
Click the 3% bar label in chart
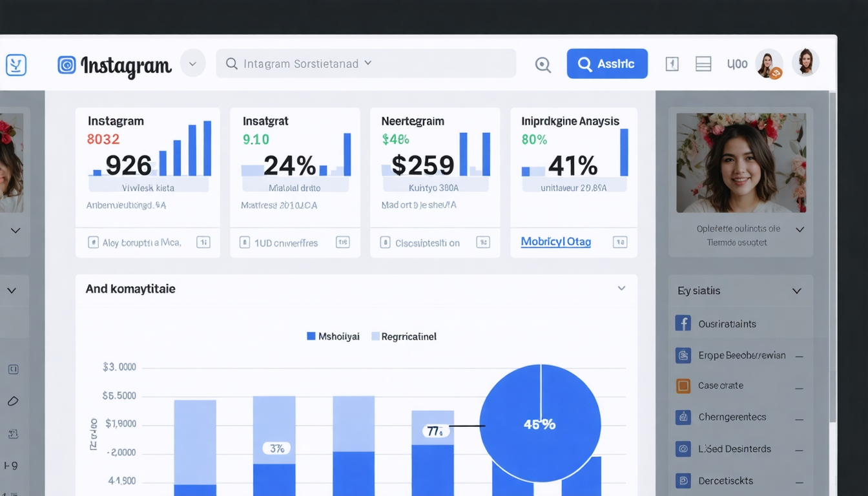click(x=277, y=448)
